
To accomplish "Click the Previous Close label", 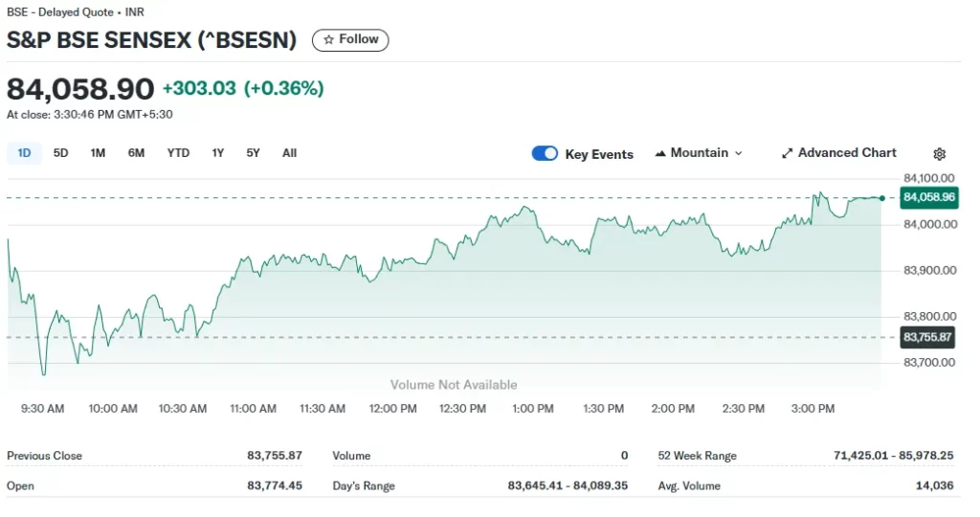I will pos(44,456).
